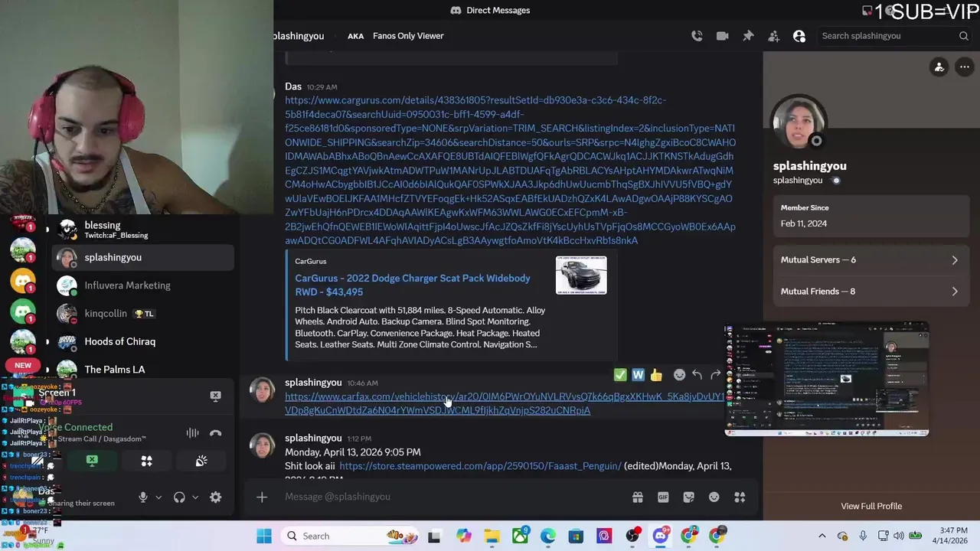Open Discord from the taskbar
This screenshot has height=551, width=980.
pos(661,536)
